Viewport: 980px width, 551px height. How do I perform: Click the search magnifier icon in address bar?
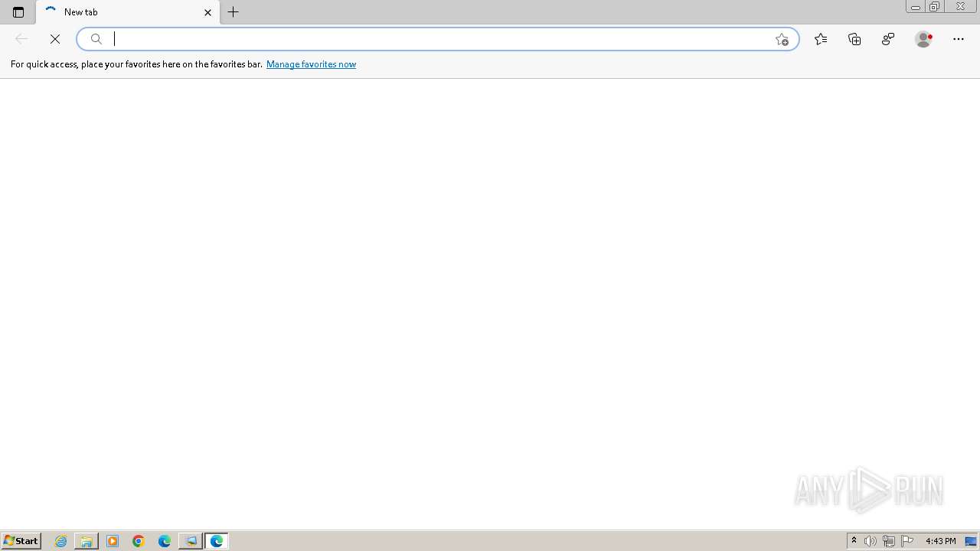tap(96, 39)
